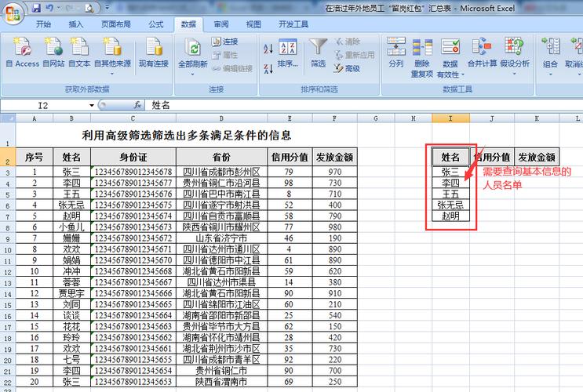
Task: Select the 身份证 header cell
Action: coord(133,157)
